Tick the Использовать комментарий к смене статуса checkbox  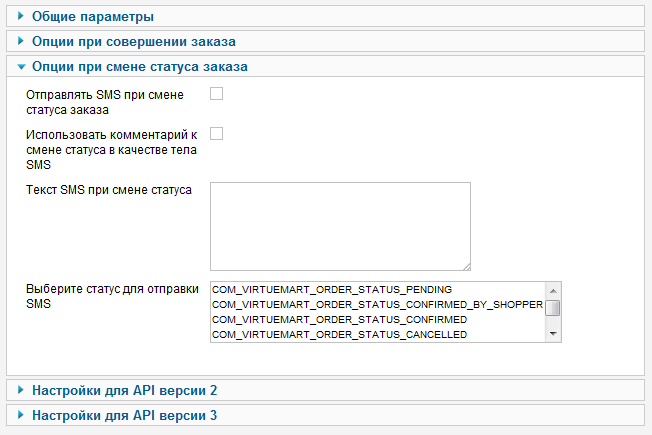[216, 133]
